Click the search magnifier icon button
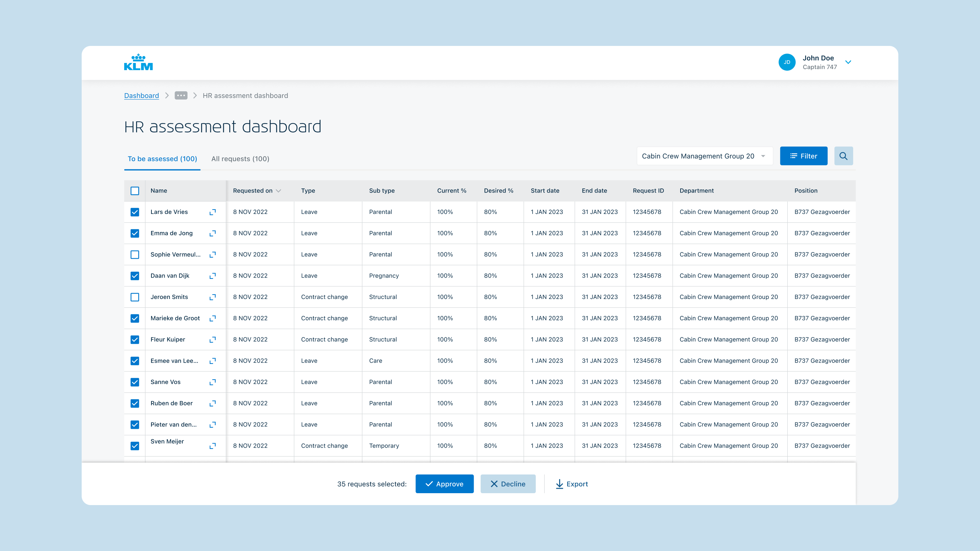 coord(843,156)
